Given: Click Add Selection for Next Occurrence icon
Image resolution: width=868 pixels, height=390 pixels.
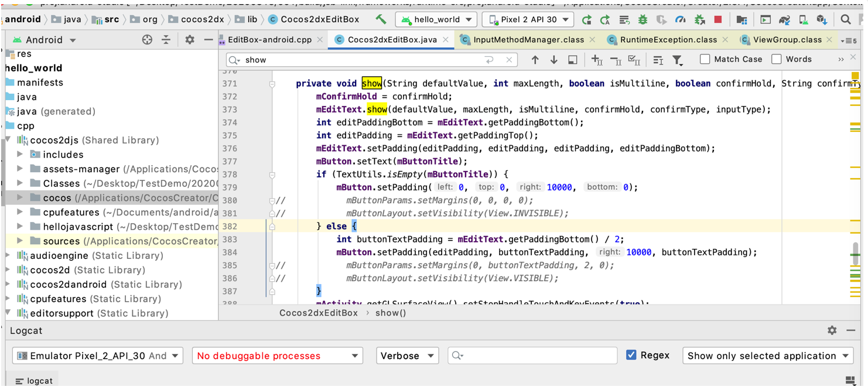Looking at the screenshot, I should [x=596, y=60].
